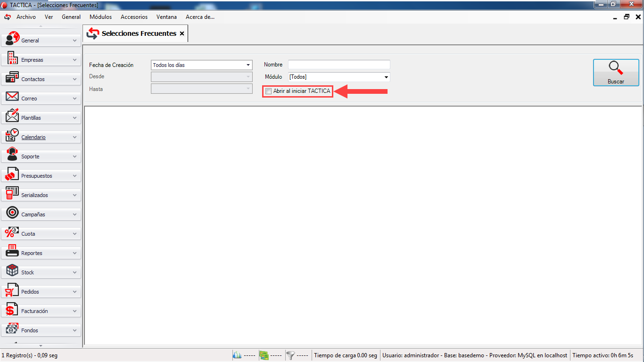Open the Fecha de Creación dropdown
Image resolution: width=644 pixels, height=362 pixels.
(248, 65)
